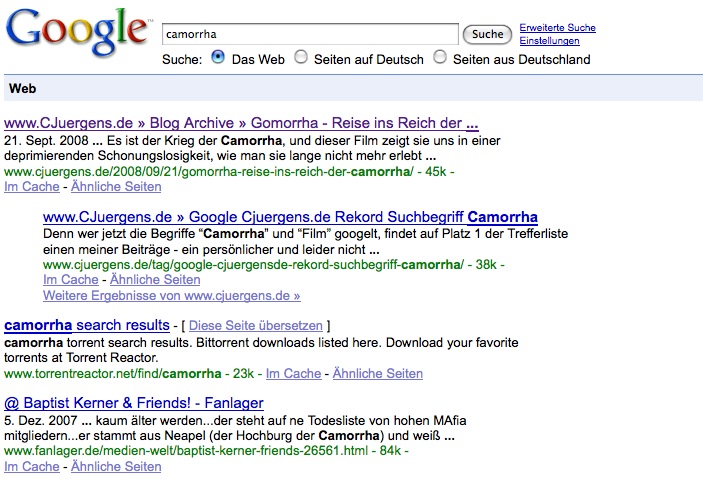Open Baptist Kerner & Friends Fanlager result
The width and height of the screenshot is (703, 488).
(134, 403)
